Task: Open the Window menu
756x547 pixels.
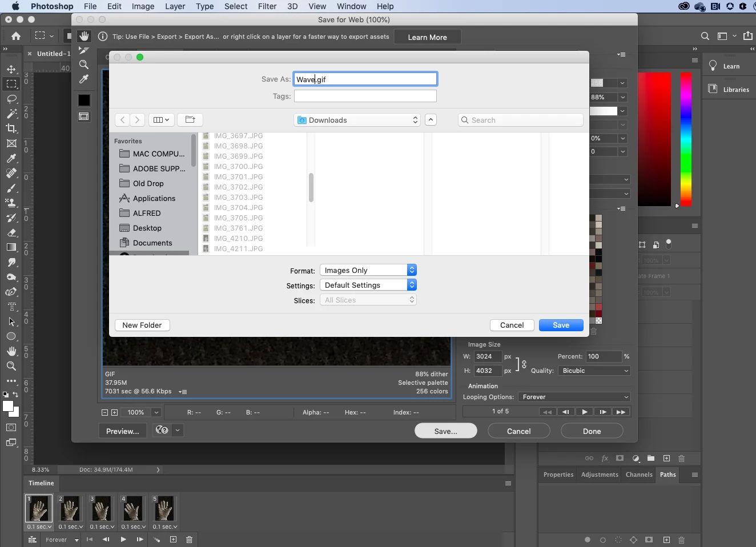Action: point(351,6)
